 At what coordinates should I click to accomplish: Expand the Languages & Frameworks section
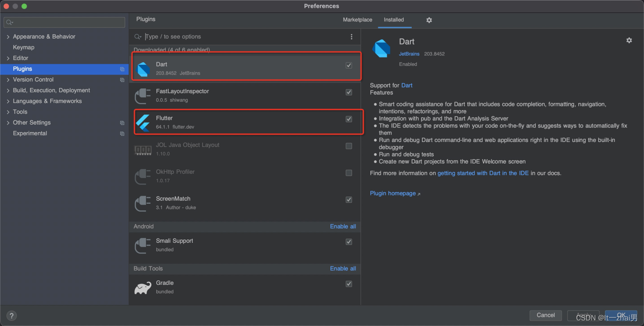8,101
